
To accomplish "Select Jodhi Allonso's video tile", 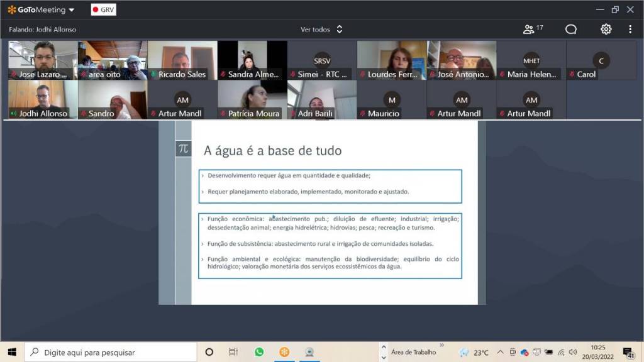I will pos(43,99).
